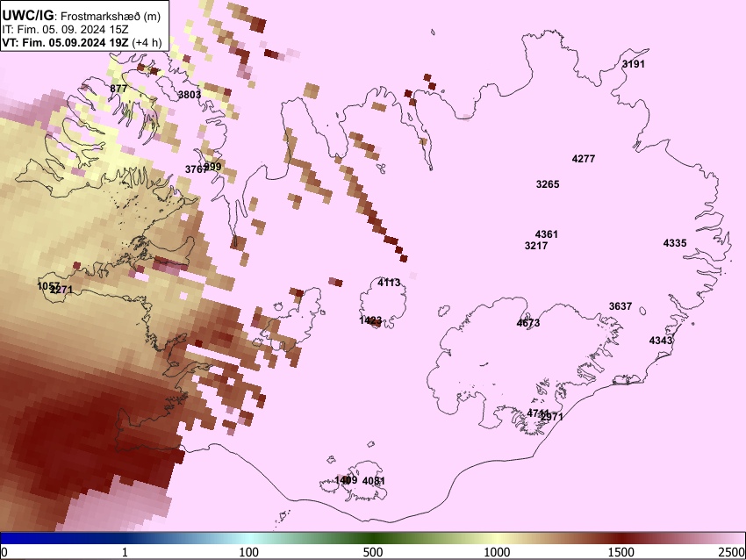Click the value 4361 on the map

[546, 234]
